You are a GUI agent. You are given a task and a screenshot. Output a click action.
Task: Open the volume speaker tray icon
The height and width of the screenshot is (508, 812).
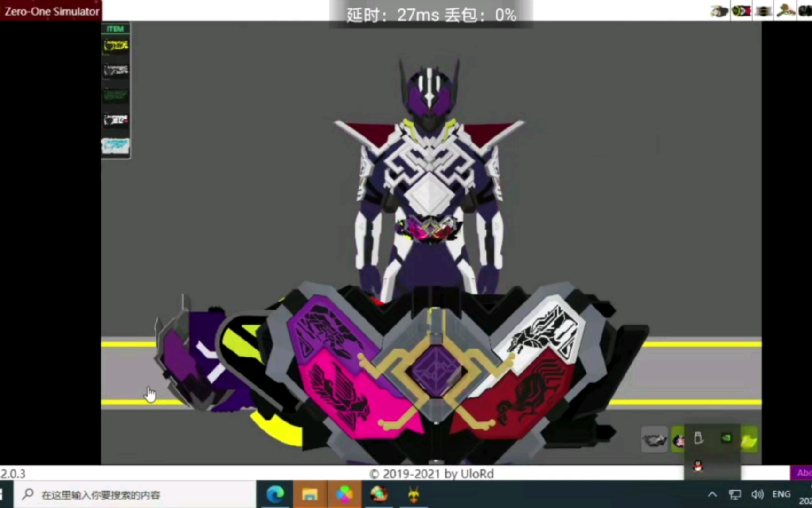[x=757, y=494]
